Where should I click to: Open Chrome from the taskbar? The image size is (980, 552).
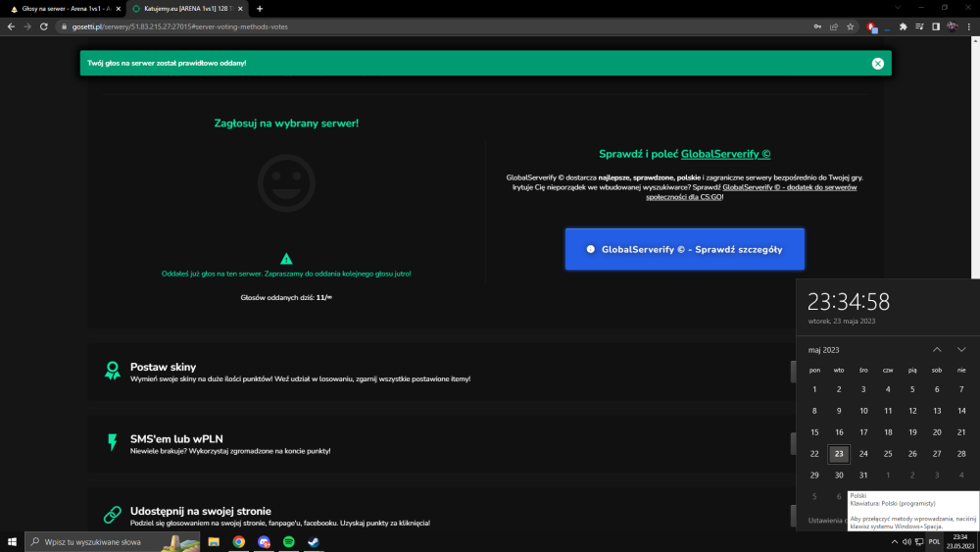(239, 541)
